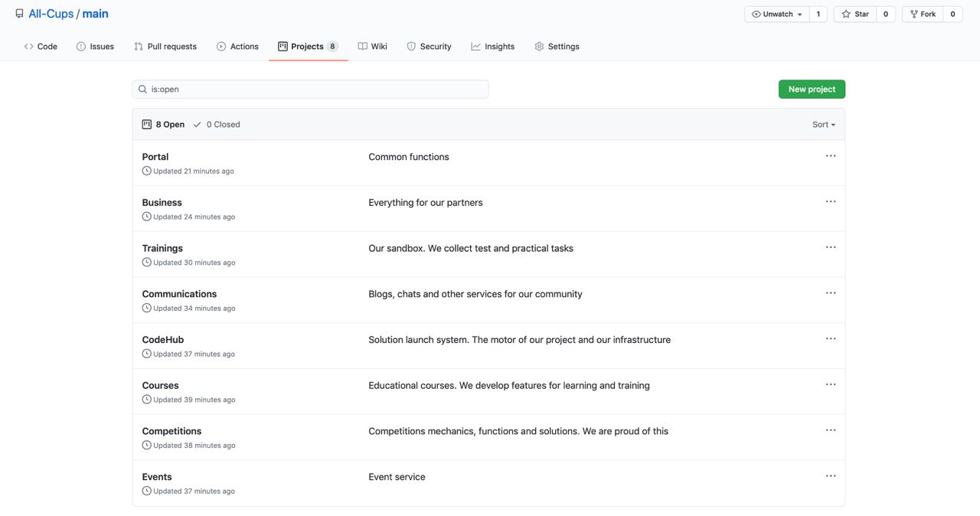Fork the repository
The width and height of the screenshot is (980, 516).
[923, 14]
